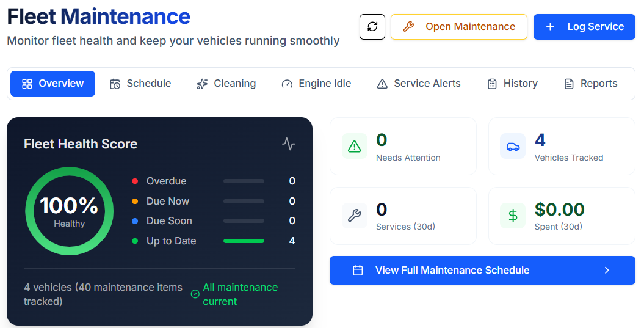This screenshot has height=328, width=644.
Task: Click the dollar sign Spent icon
Action: pos(513,216)
